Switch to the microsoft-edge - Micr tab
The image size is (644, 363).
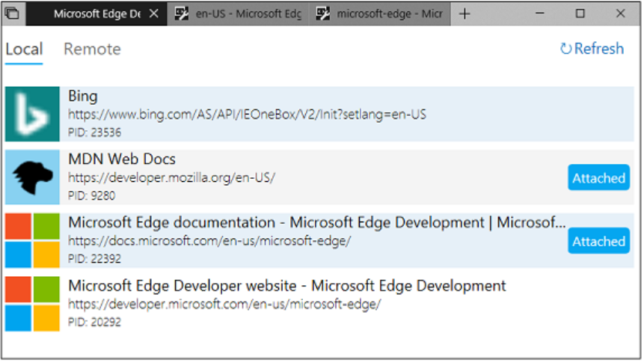pos(381,13)
